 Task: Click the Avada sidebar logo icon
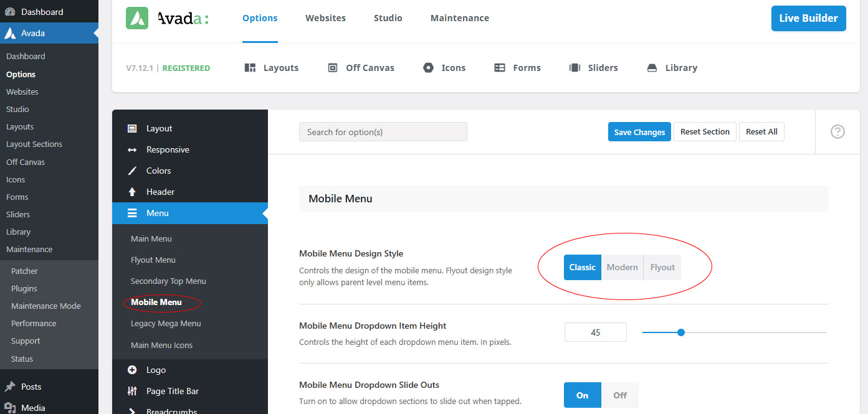(x=10, y=33)
